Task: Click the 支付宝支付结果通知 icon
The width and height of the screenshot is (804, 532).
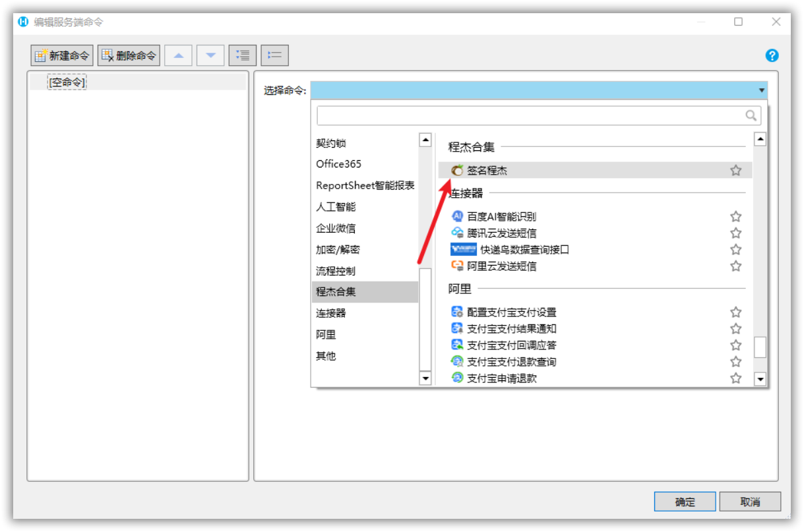Action: (457, 328)
